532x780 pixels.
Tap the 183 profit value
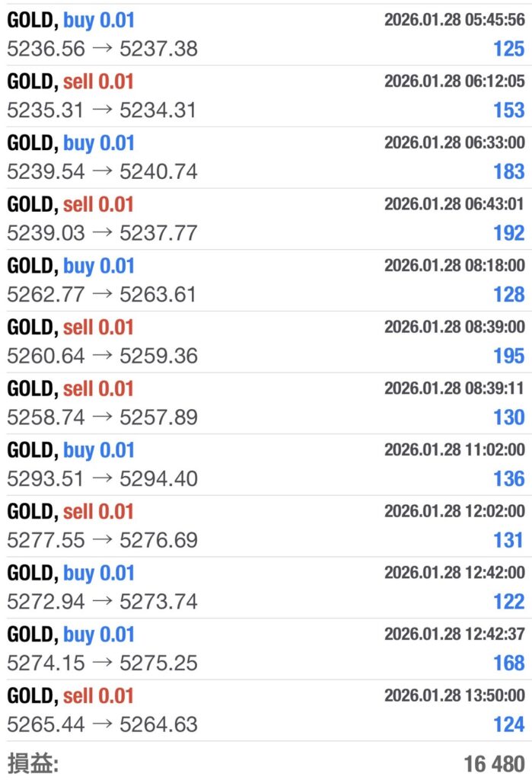click(x=508, y=171)
